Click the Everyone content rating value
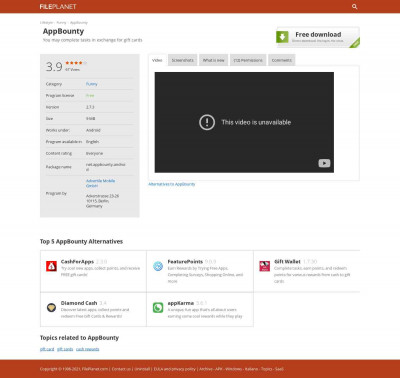 pos(94,153)
